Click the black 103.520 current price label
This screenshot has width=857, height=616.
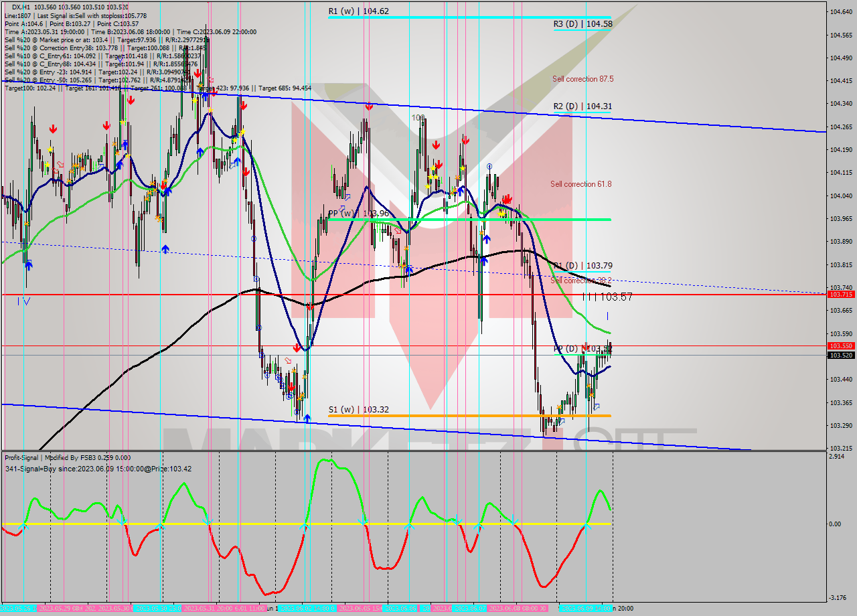(x=841, y=356)
